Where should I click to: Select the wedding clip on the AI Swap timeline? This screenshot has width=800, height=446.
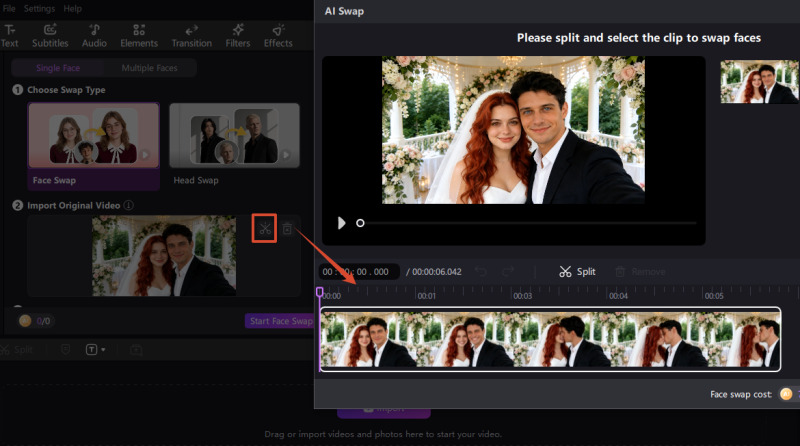point(550,339)
